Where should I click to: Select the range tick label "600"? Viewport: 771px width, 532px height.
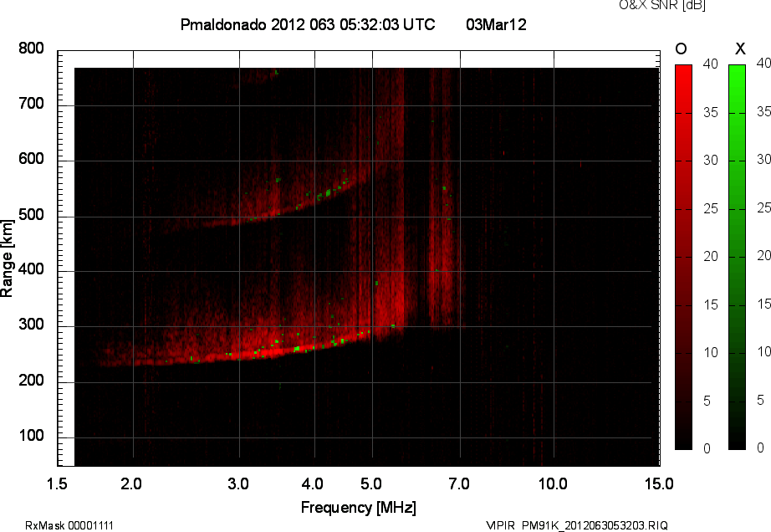(x=32, y=159)
